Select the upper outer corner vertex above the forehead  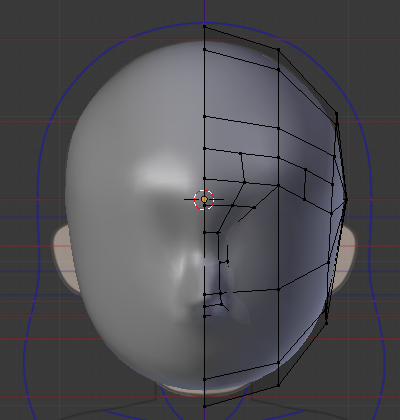(x=278, y=50)
